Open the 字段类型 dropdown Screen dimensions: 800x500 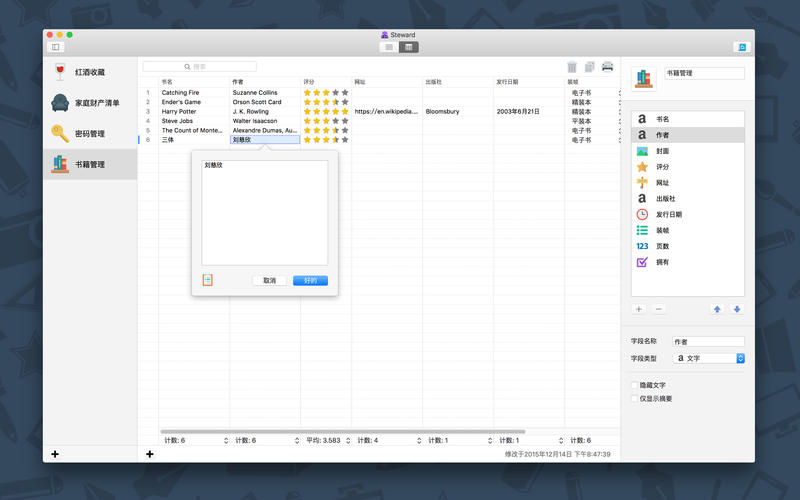[708, 358]
